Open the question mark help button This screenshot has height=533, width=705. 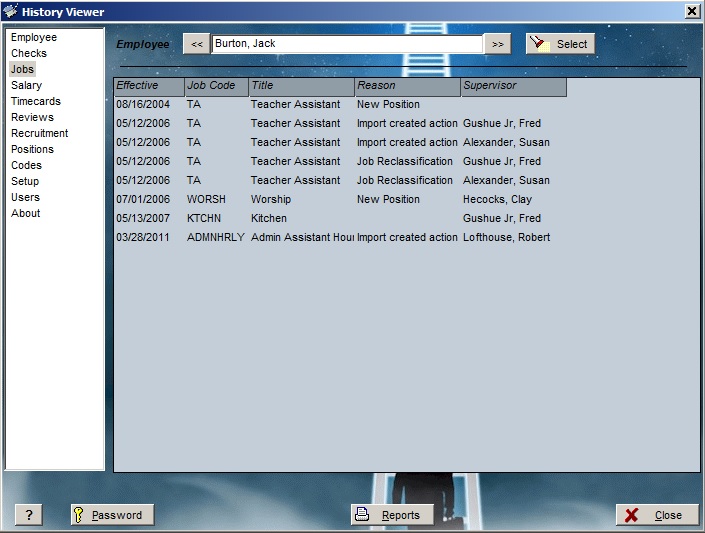coord(29,515)
